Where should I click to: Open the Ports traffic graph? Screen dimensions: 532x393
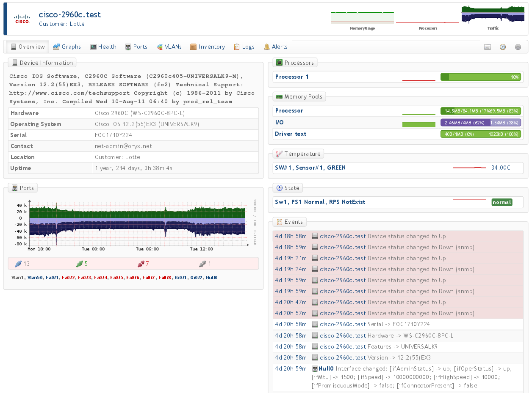click(x=133, y=225)
